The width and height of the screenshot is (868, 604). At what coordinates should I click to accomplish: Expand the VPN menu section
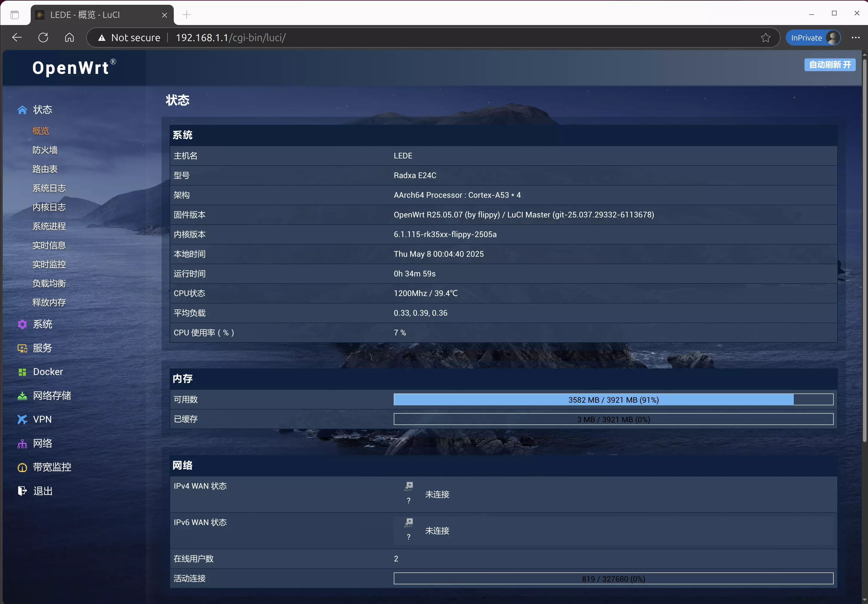click(x=42, y=420)
